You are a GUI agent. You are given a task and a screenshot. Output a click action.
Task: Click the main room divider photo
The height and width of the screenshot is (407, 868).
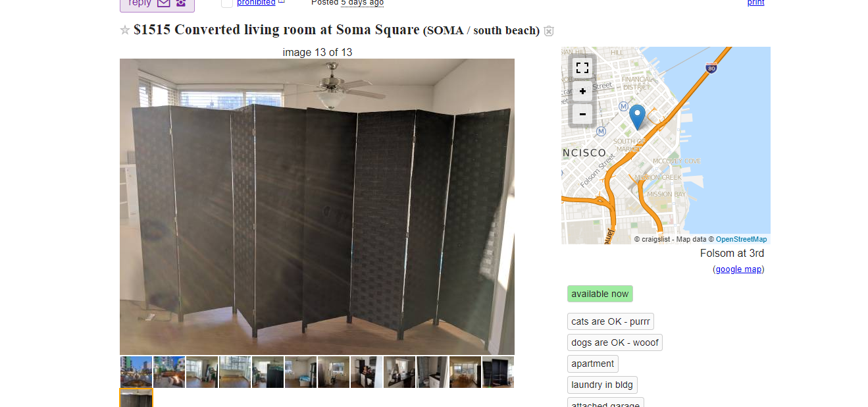click(x=317, y=207)
